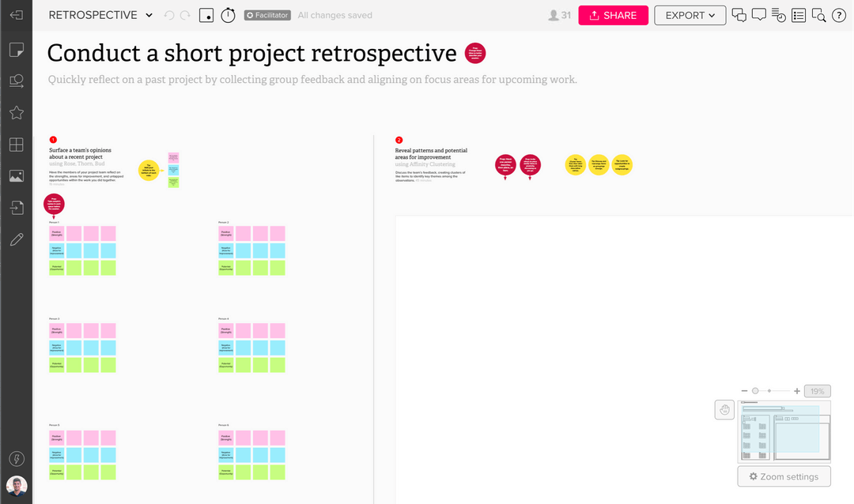Open the chat panel

tap(758, 14)
